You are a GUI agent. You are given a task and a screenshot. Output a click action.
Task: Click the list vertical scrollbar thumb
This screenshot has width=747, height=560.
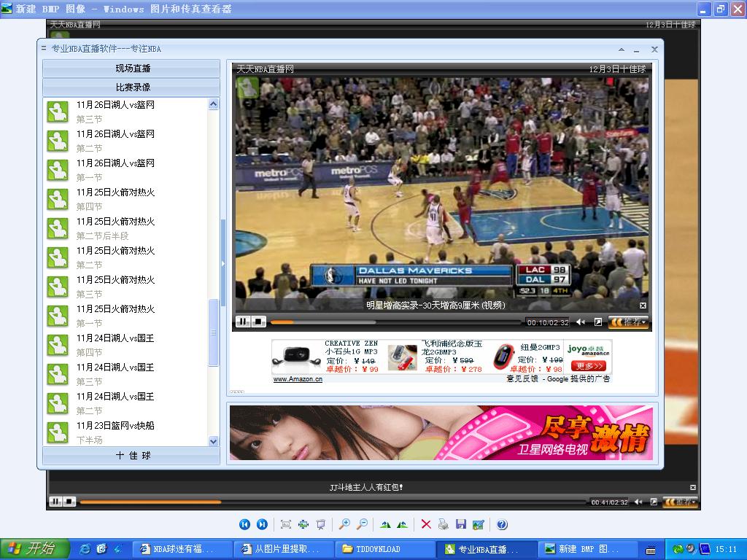214,332
